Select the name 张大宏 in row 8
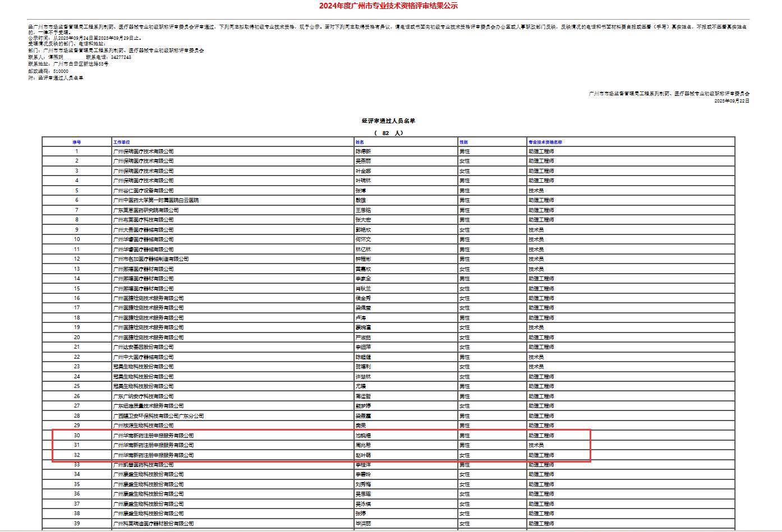The width and height of the screenshot is (782, 532). tap(363, 220)
